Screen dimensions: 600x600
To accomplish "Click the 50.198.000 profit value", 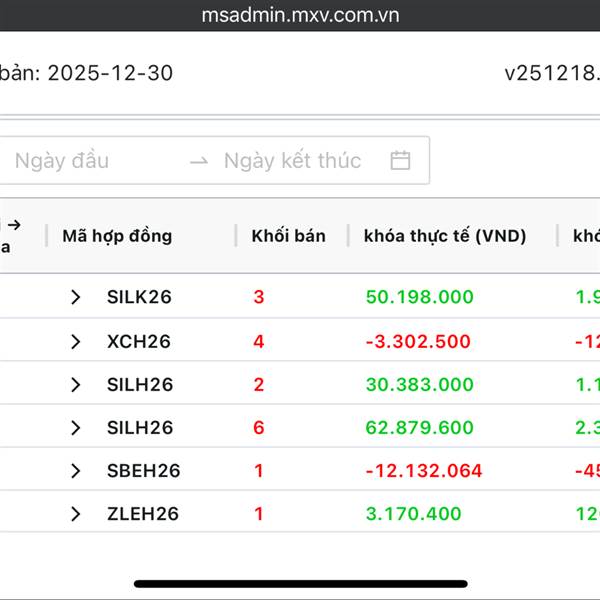I will click(420, 297).
